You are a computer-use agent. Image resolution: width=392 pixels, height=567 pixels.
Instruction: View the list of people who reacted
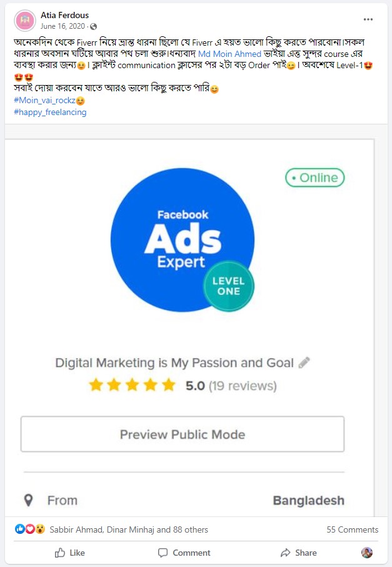tap(129, 529)
